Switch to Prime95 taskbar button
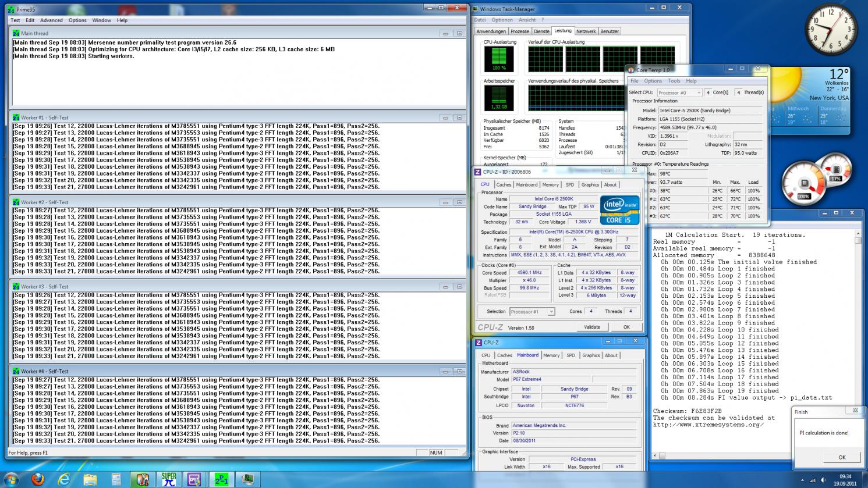This screenshot has width=868, height=488. click(x=221, y=480)
